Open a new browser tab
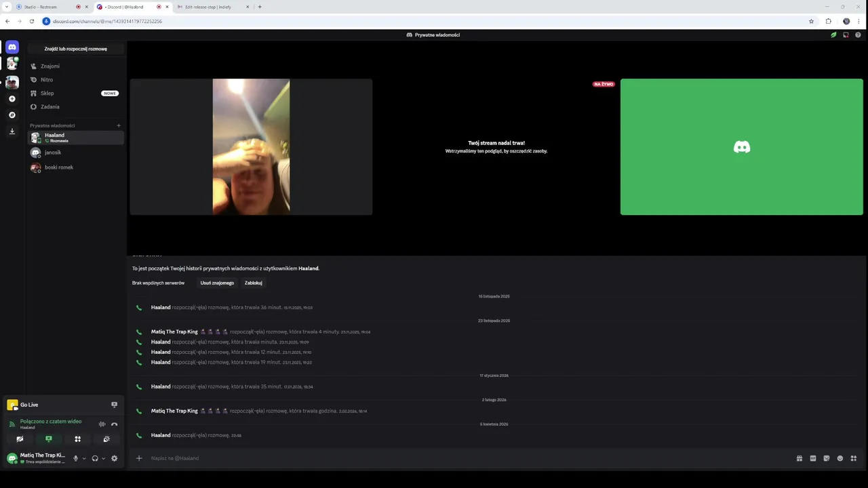 point(260,7)
